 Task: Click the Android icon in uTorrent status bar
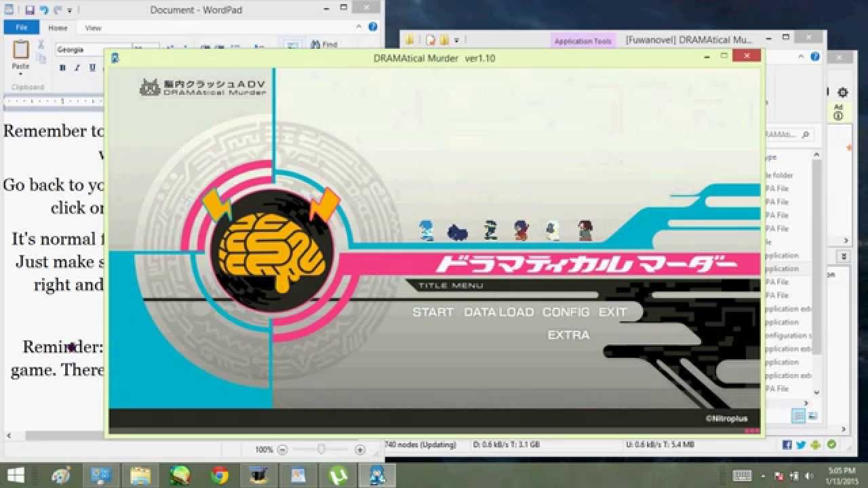[815, 445]
